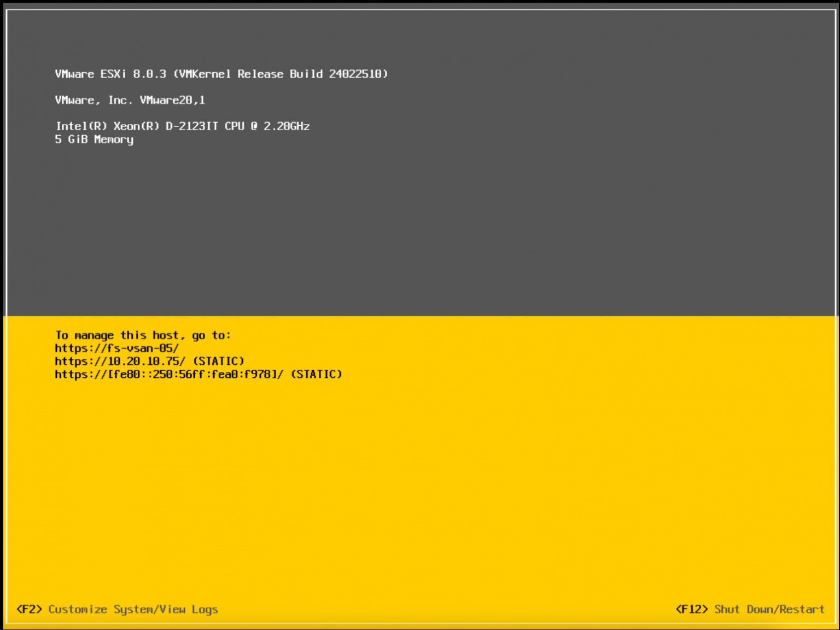
Task: Select the Build 24022510 number
Action: [355, 74]
